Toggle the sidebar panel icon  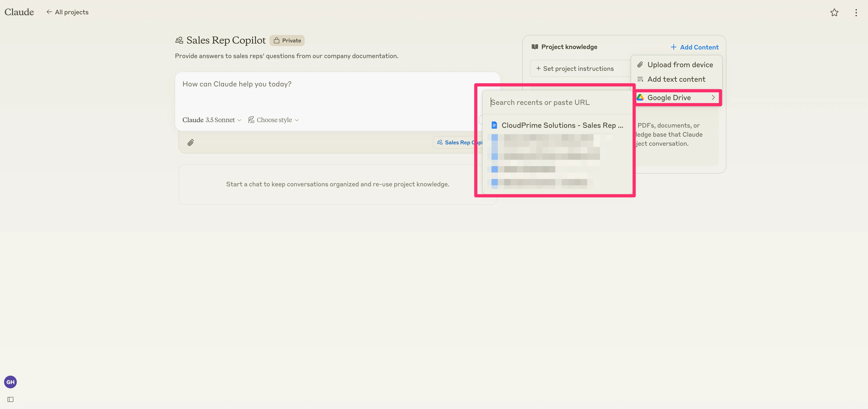coord(10,399)
